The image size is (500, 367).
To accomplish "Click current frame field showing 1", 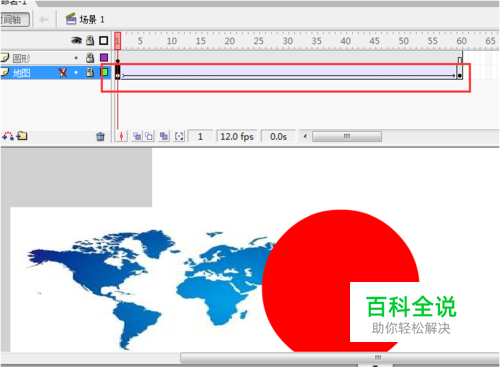I will pyautogui.click(x=200, y=136).
